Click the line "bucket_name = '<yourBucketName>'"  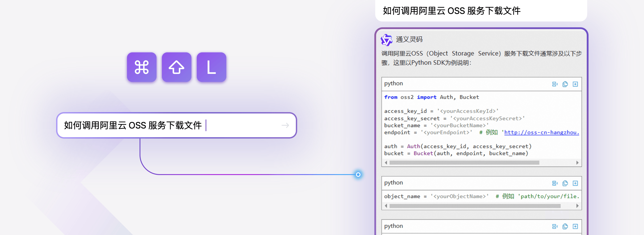pyautogui.click(x=436, y=125)
